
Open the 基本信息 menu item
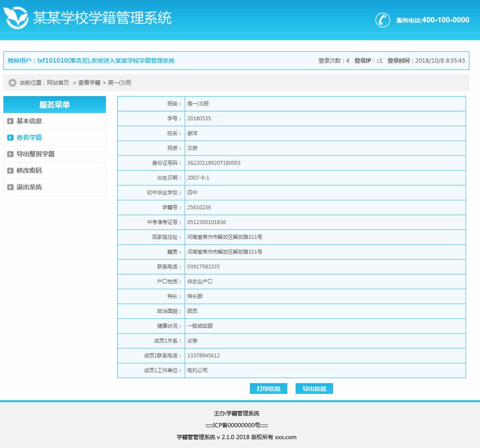click(29, 121)
